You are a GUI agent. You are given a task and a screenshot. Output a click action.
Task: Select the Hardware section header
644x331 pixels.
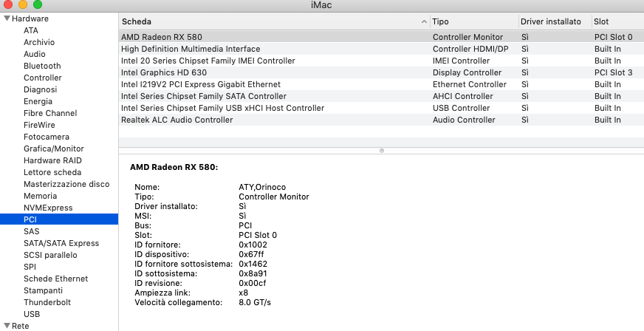pyautogui.click(x=30, y=18)
